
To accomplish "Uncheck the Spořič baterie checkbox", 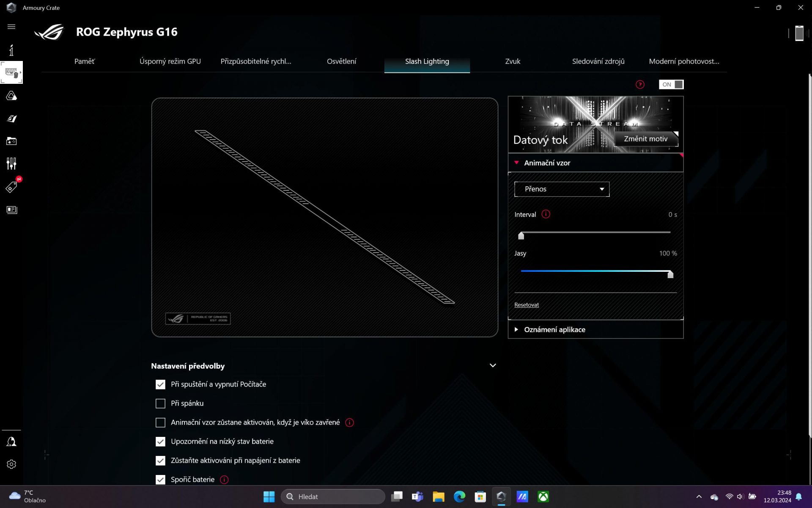I will 160,480.
